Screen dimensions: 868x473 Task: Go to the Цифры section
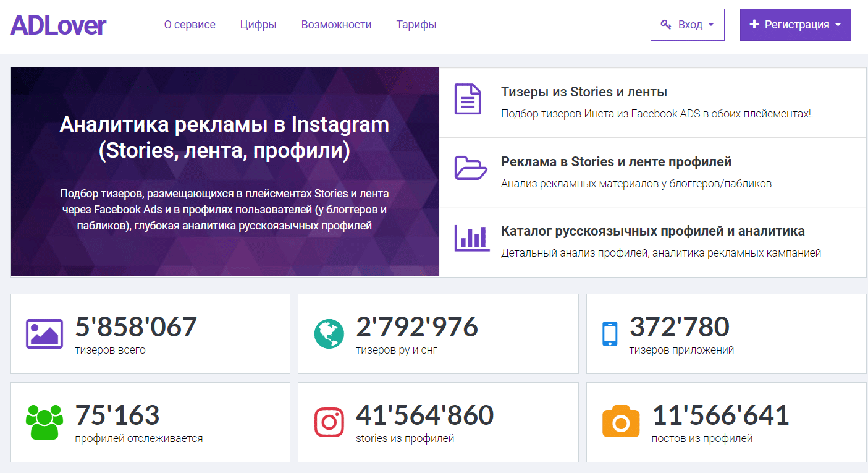258,25
